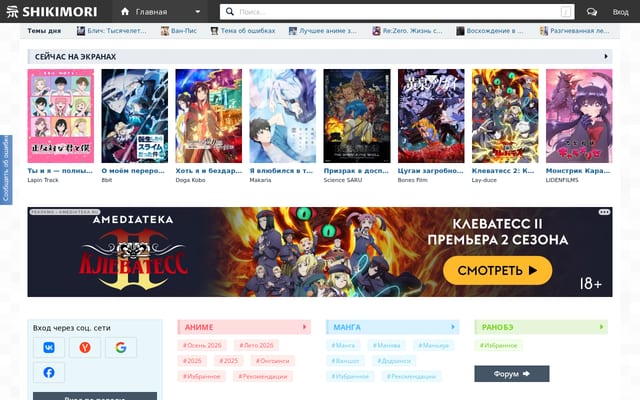
Task: Click the Bones Film studio name
Action: tap(412, 180)
